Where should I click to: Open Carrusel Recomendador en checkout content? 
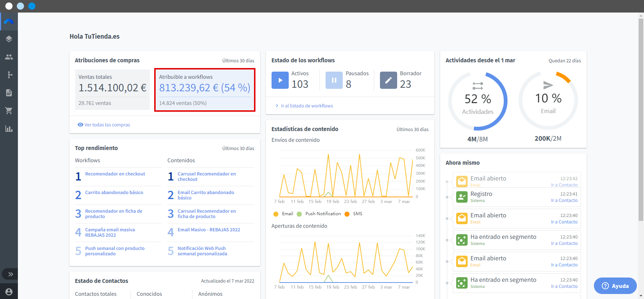click(207, 177)
